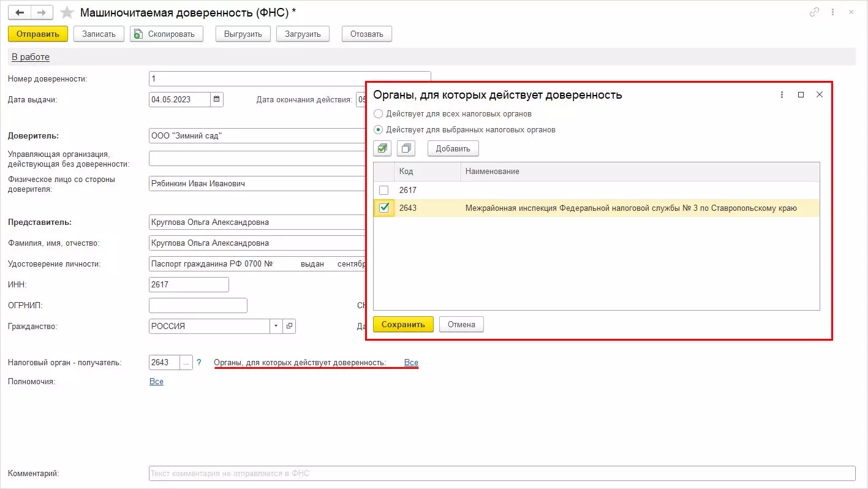Viewport: 868px width, 489px height.
Task: Save the selection with Сохранить
Action: (403, 324)
